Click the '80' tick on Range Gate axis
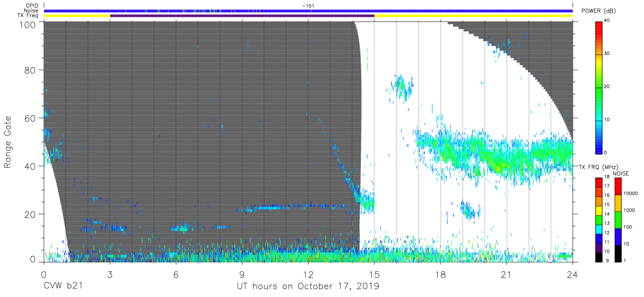The image size is (644, 297). 31,70
